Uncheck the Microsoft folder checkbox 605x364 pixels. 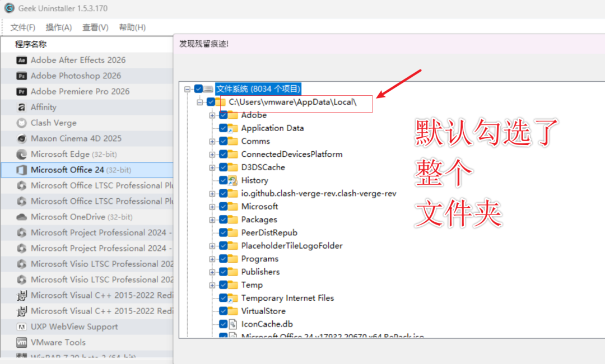223,207
